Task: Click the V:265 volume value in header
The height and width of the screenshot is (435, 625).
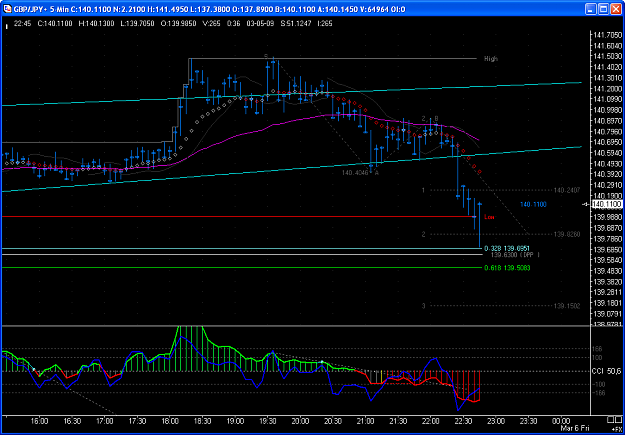Action: click(x=212, y=24)
